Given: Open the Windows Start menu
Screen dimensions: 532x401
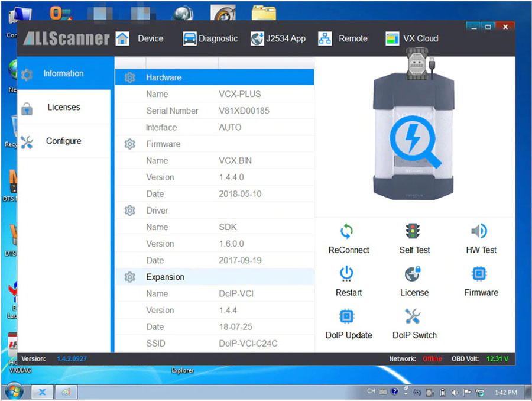Looking at the screenshot, I should click(x=14, y=392).
